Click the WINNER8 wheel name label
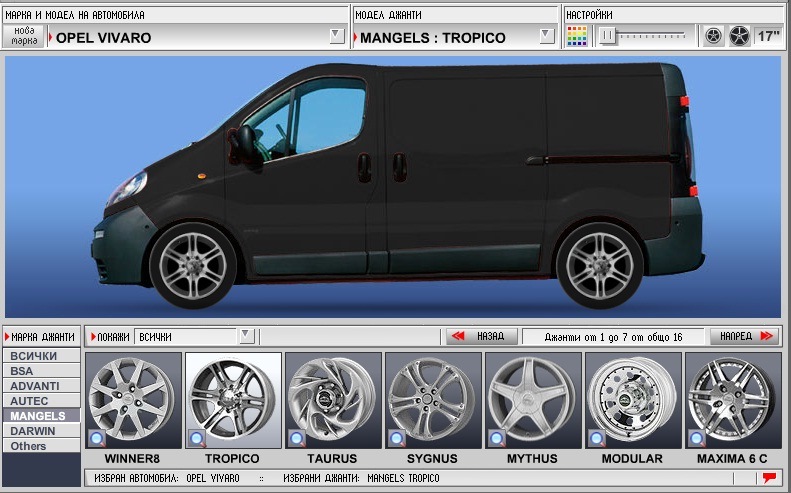 coord(132,459)
